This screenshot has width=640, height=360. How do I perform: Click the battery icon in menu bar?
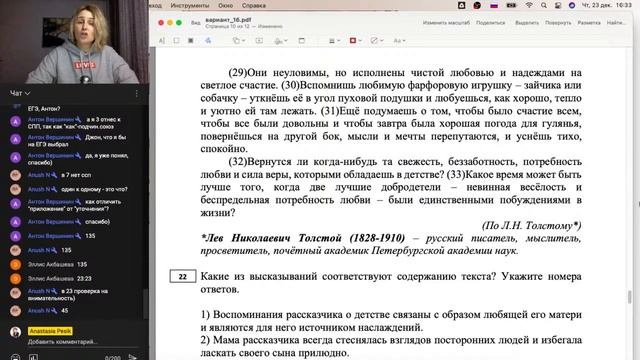[511, 5]
